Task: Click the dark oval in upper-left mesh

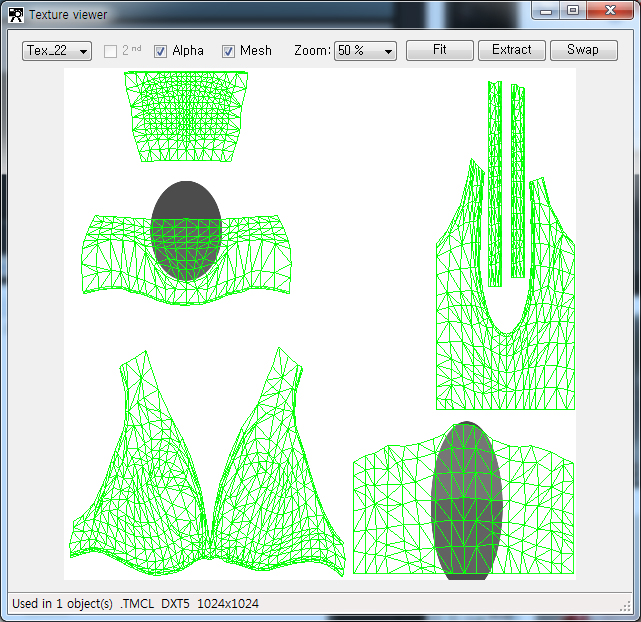Action: [x=186, y=231]
